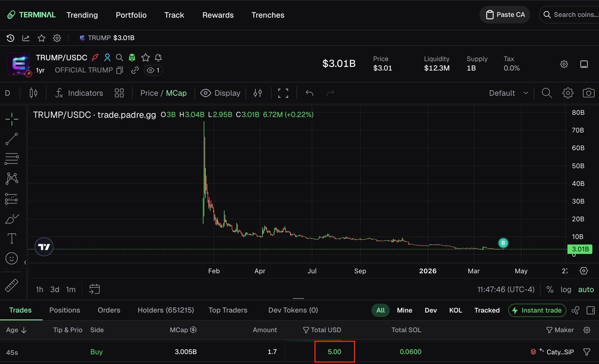The image size is (599, 364).
Task: Expand the Default layout dropdown
Action: 509,93
